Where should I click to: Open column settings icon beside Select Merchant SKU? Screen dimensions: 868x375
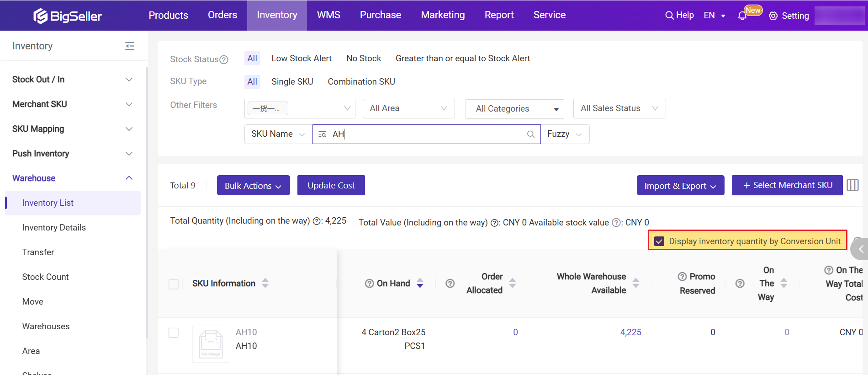(x=853, y=185)
